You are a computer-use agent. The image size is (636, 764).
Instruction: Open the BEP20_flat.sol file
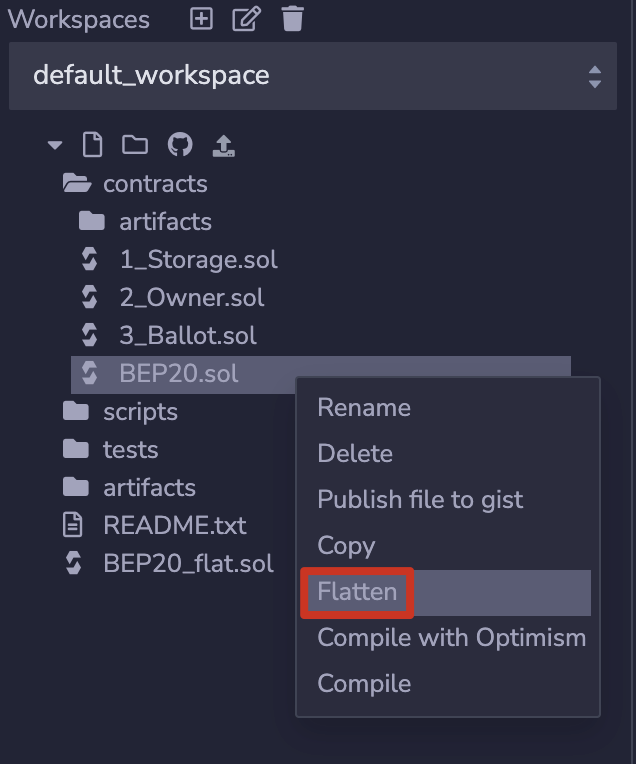tap(188, 564)
